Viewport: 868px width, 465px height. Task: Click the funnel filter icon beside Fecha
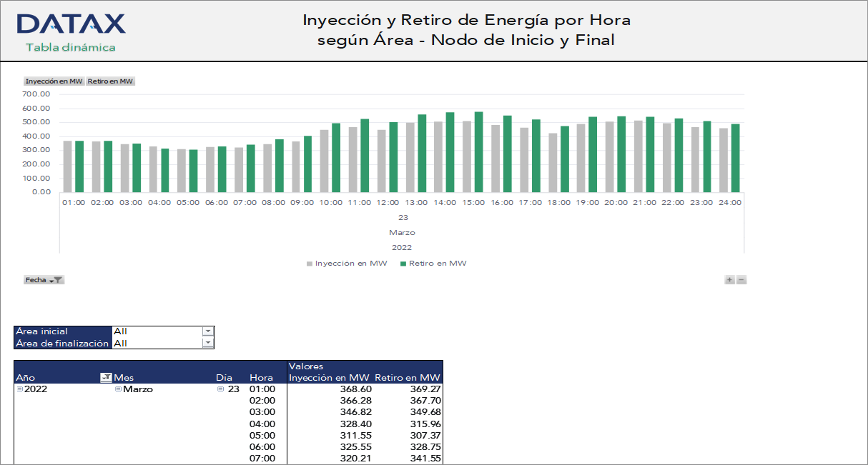(59, 279)
